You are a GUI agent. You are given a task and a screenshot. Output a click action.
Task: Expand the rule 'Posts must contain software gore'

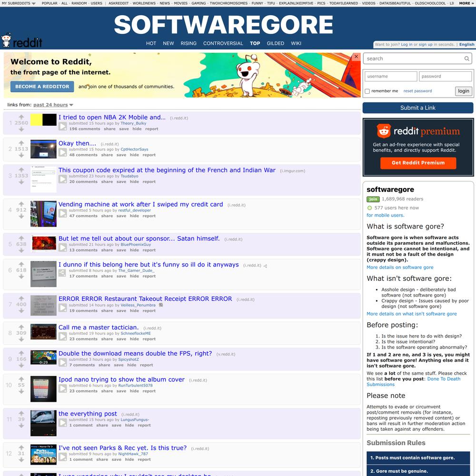[418, 458]
